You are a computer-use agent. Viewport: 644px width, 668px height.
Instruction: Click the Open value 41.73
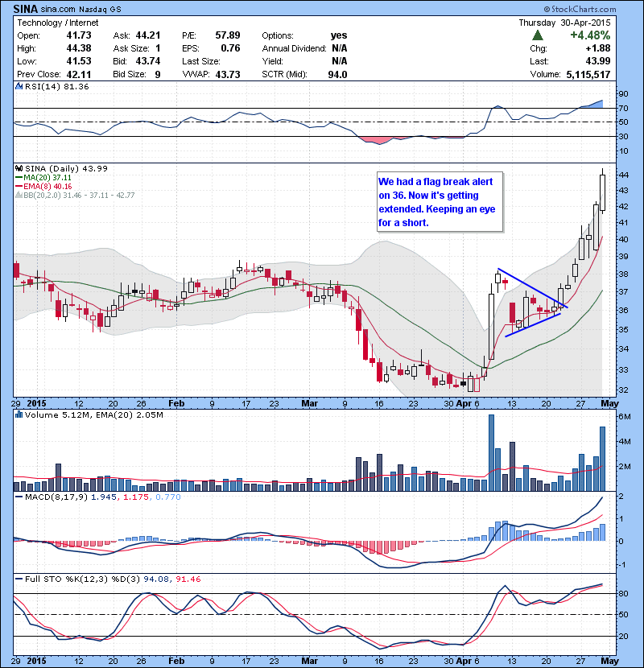(79, 35)
